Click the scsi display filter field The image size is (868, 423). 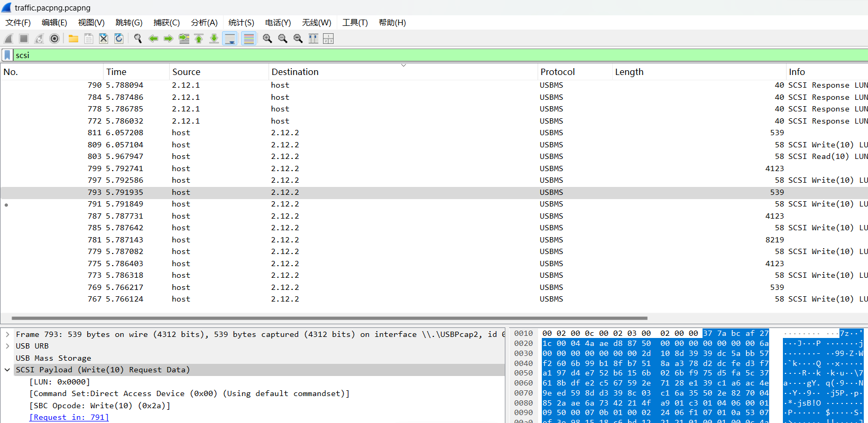pyautogui.click(x=440, y=55)
